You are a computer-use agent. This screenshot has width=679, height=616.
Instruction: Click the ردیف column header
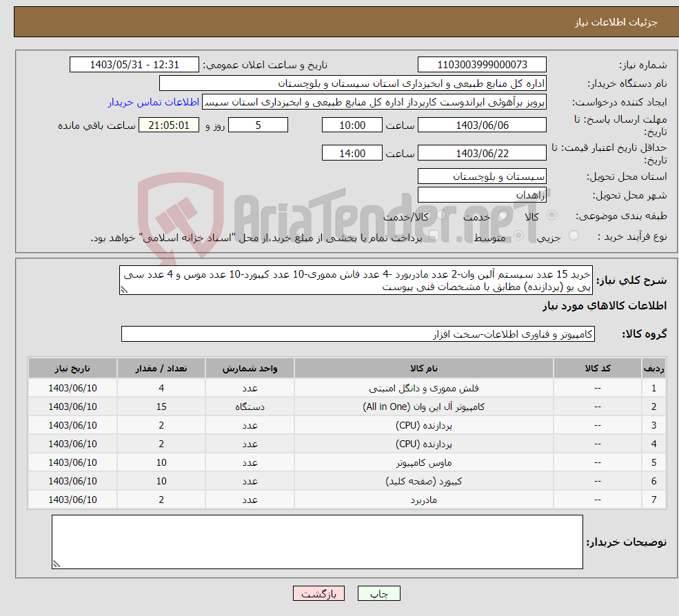coord(654,369)
